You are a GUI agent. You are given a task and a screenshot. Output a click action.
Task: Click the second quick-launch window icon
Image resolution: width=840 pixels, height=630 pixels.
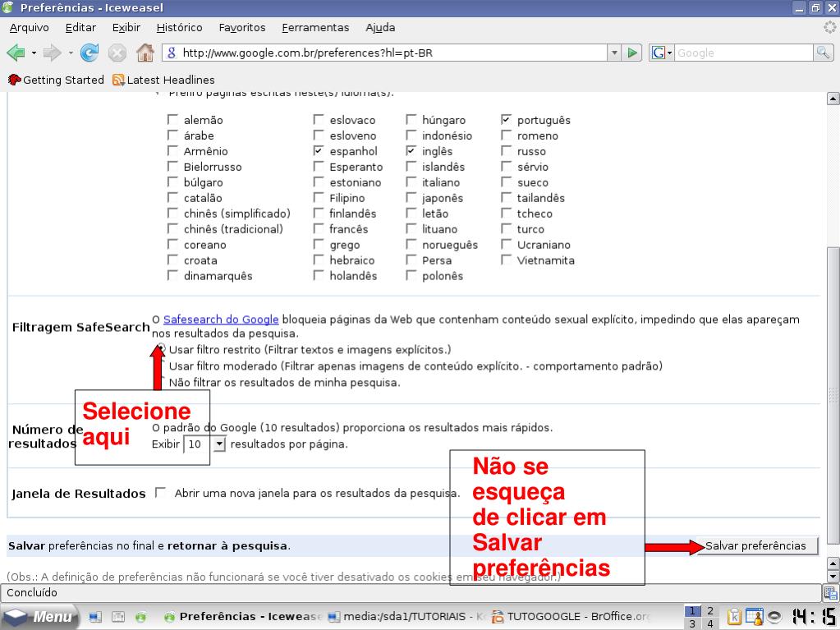[118, 617]
